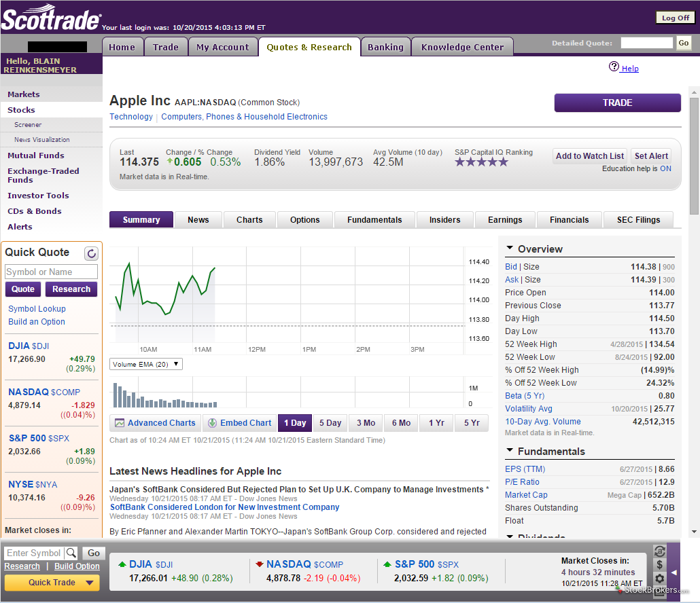Open News Visualization sidebar item
700x603 pixels.
pyautogui.click(x=42, y=140)
